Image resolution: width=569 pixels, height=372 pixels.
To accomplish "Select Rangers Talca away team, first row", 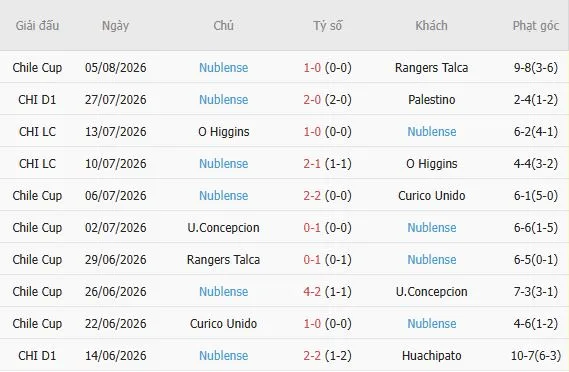I will 431,68.
